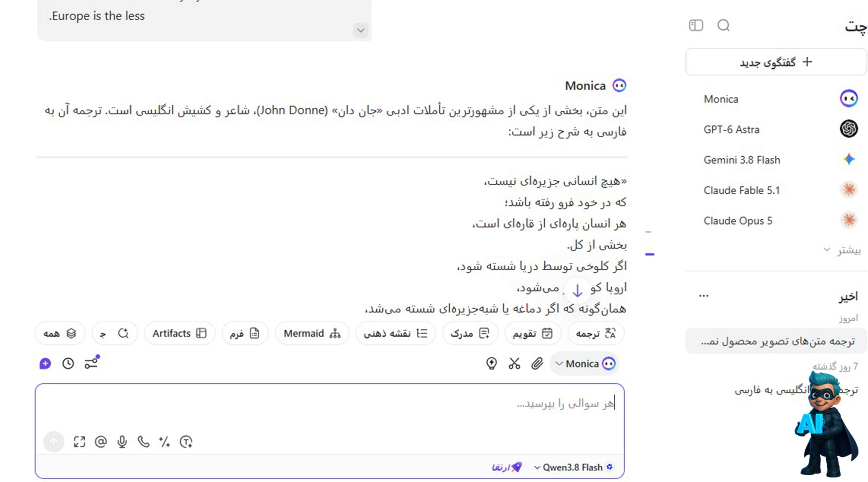This screenshot has width=868, height=482.
Task: Choose the Artifacts skill chip
Action: click(x=179, y=333)
